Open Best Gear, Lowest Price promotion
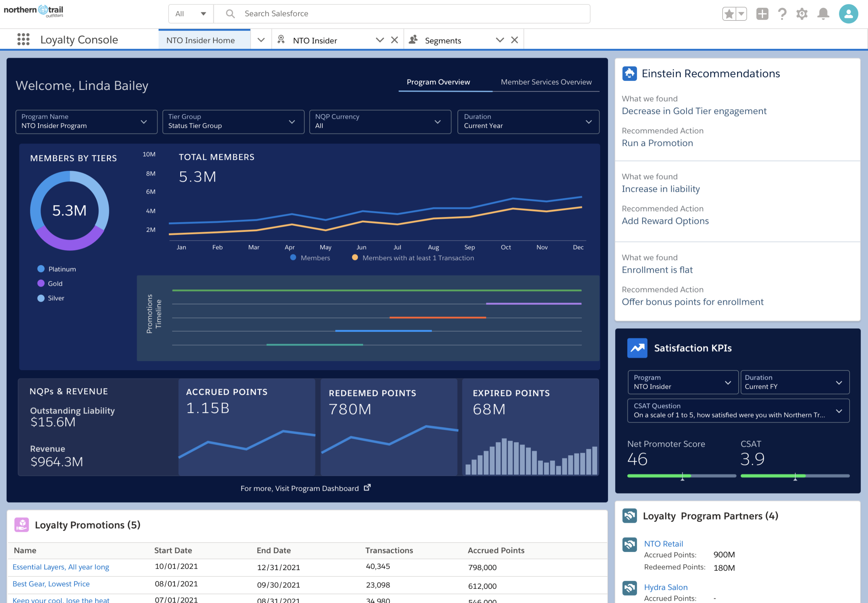Viewport: 868px width, 603px height. 51,584
